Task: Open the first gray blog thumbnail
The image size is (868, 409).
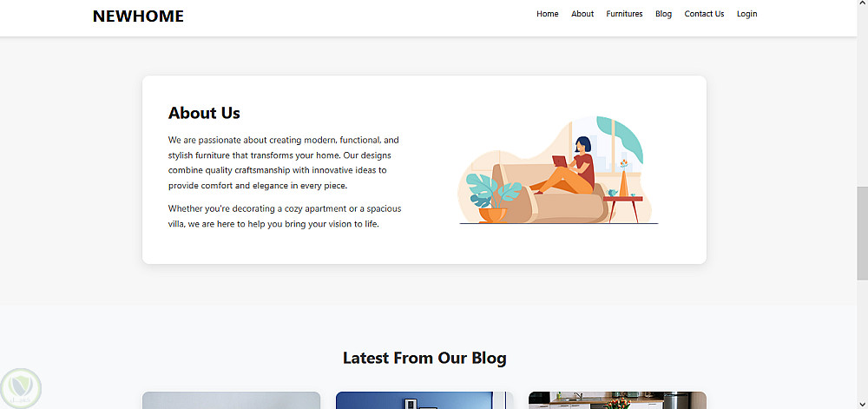Action: coord(232,400)
